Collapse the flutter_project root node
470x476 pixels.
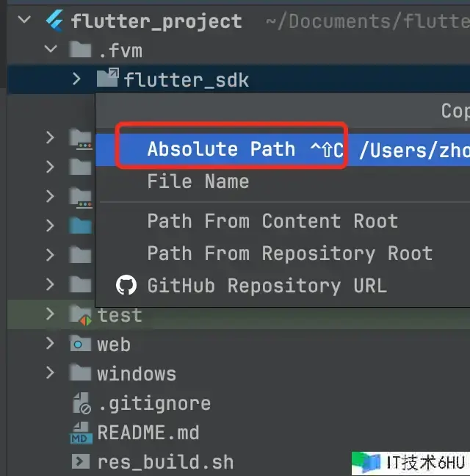click(24, 20)
